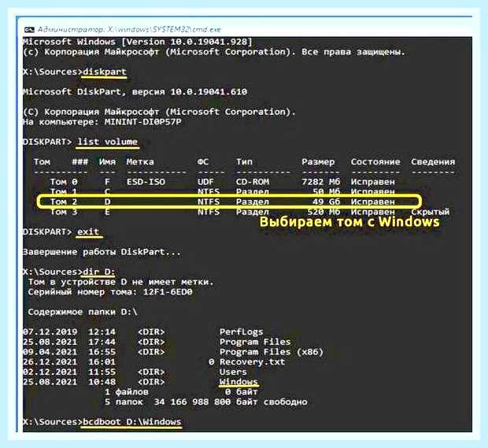Click 'Том 0' in volume list
The image size is (488, 448).
tap(64, 182)
